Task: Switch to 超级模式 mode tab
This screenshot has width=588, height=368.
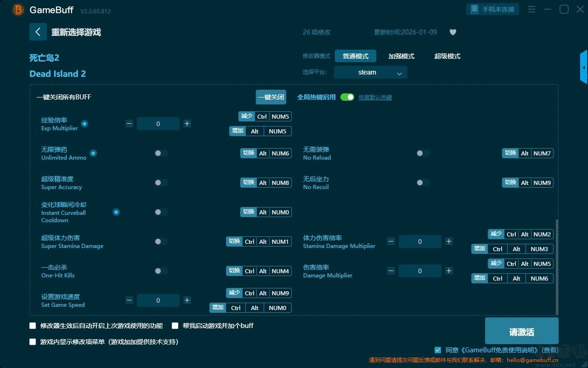Action: coord(447,56)
